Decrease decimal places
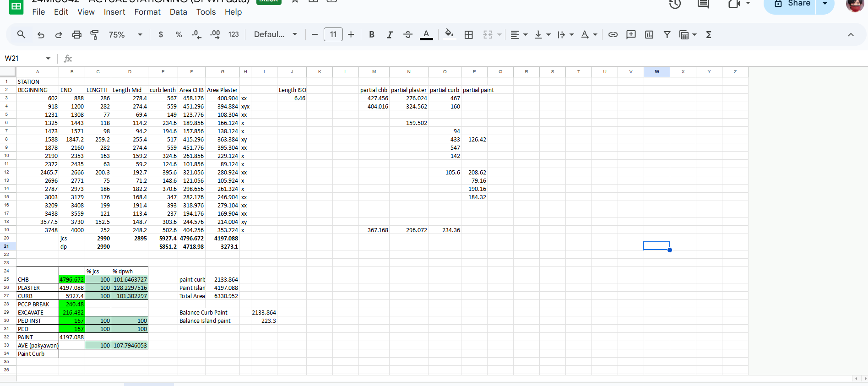 tap(197, 34)
